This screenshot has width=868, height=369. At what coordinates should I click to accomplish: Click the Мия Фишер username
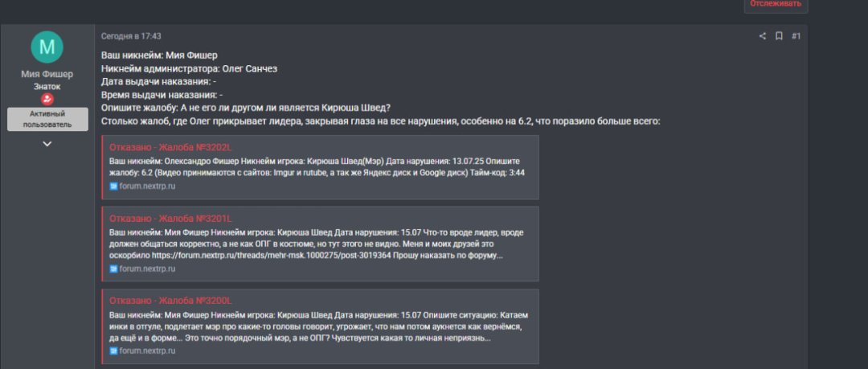tap(47, 74)
